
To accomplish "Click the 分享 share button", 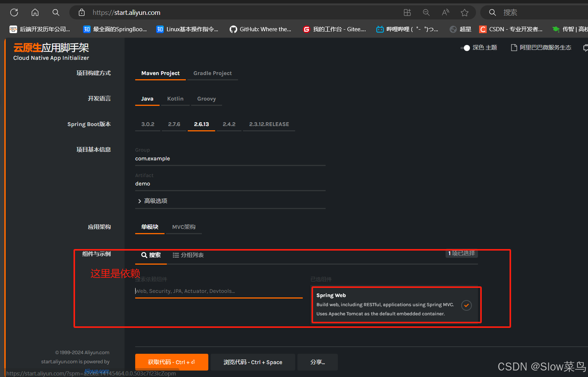I will pyautogui.click(x=318, y=362).
